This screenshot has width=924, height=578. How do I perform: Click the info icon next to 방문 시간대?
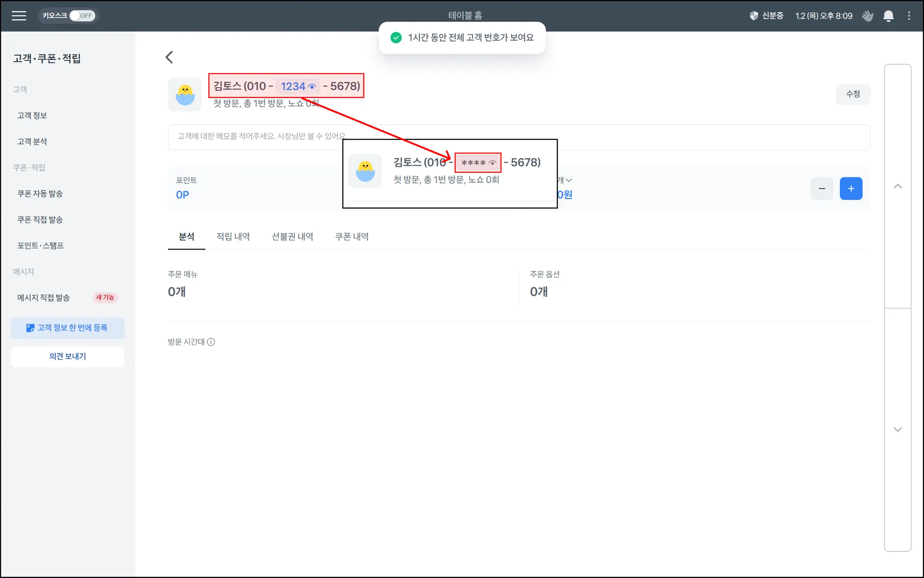[x=211, y=342]
